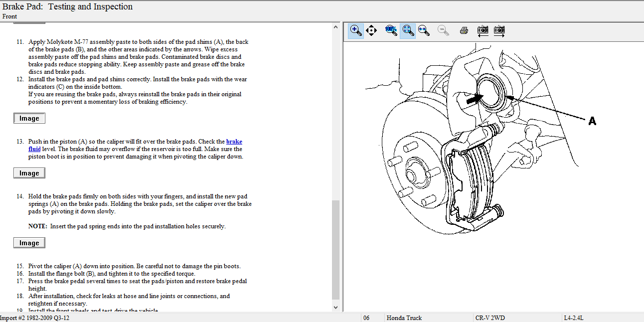The image size is (644, 322).
Task: Click the CR-V 2WD status bar field
Action: [489, 318]
